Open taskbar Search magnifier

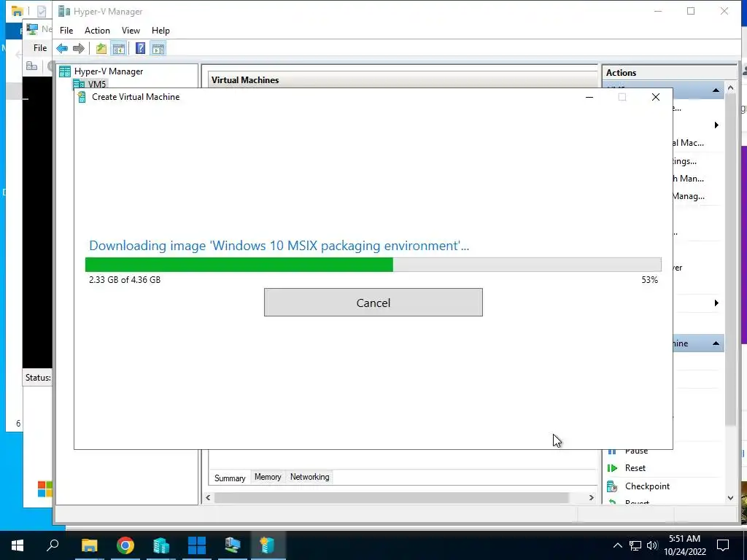click(53, 545)
